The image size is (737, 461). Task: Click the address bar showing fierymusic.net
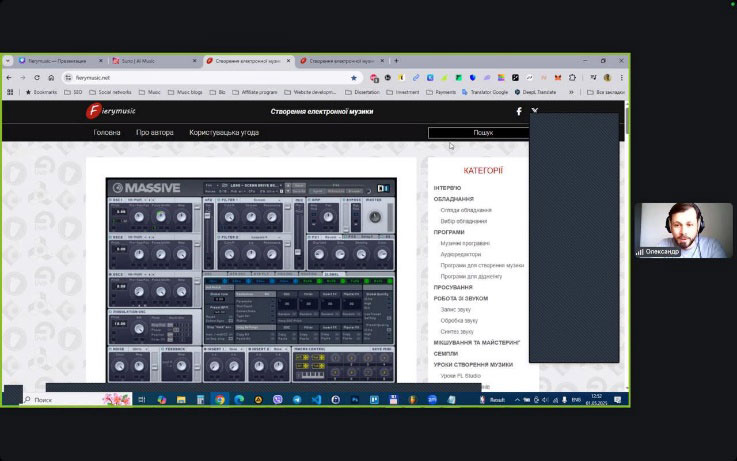pyautogui.click(x=212, y=78)
